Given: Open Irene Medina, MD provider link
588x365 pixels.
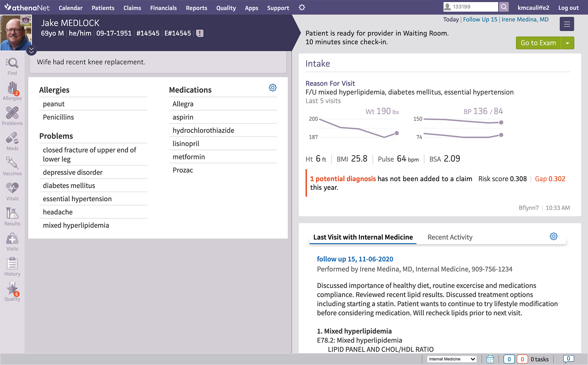Looking at the screenshot, I should (x=525, y=19).
